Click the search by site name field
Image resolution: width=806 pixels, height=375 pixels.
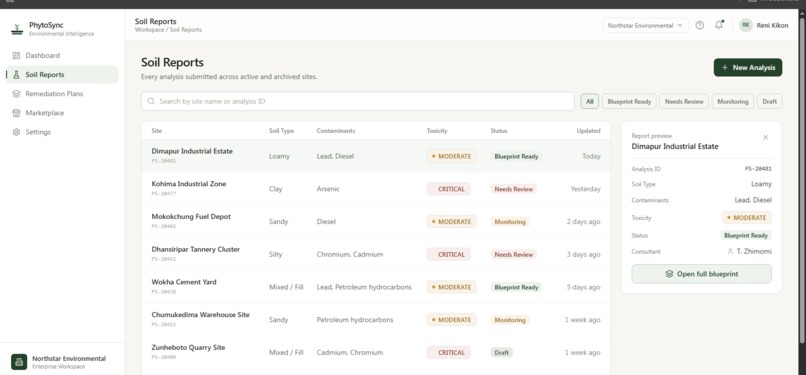point(358,101)
